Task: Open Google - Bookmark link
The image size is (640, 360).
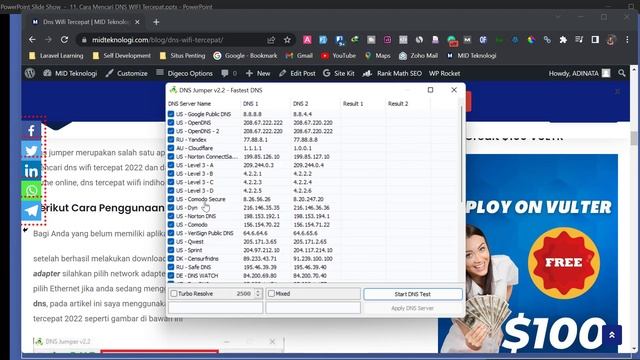Action: point(245,56)
